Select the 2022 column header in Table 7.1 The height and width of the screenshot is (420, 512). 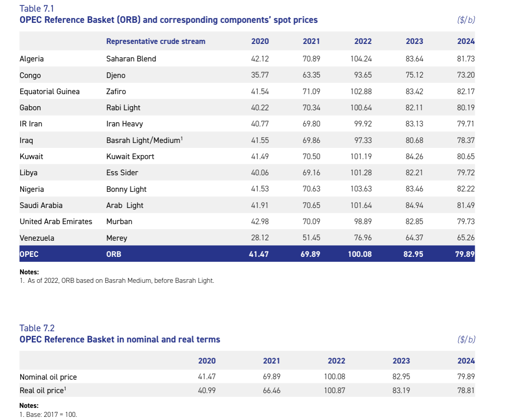(x=363, y=41)
